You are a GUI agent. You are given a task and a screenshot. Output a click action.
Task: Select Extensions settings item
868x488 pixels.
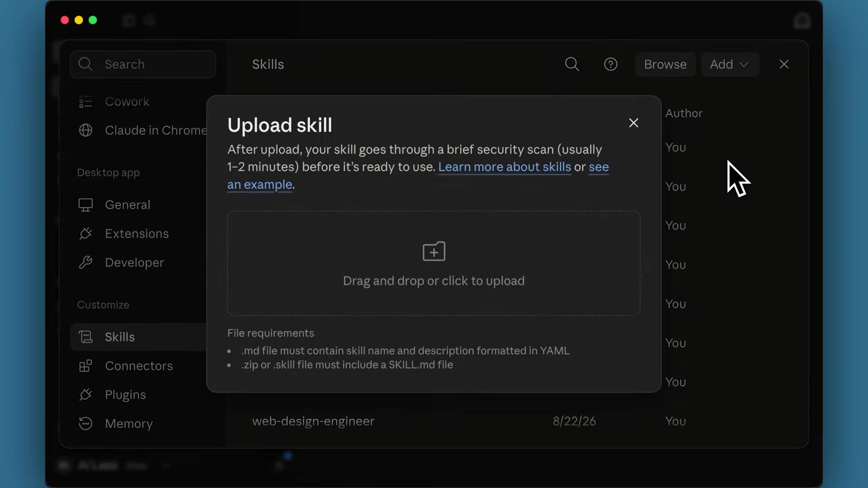pos(137,234)
